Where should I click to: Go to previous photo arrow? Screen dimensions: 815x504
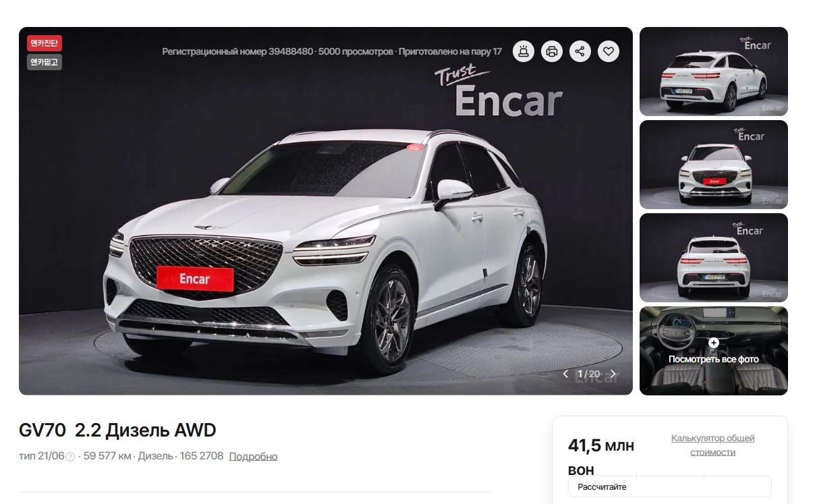[566, 374]
